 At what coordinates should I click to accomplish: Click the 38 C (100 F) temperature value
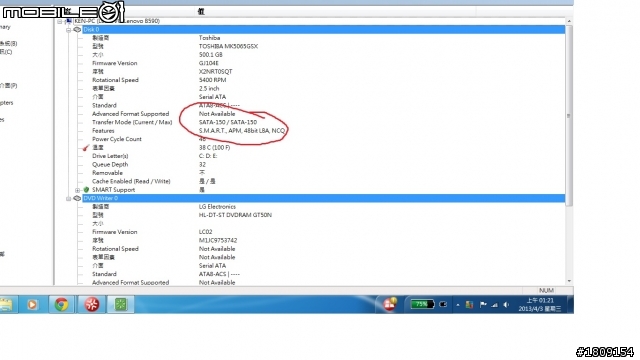(214, 148)
